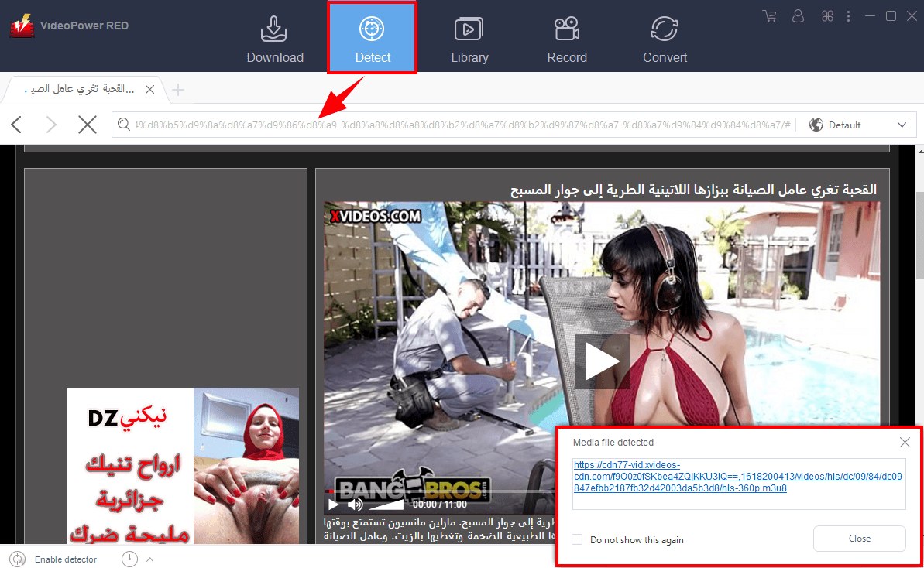Click the command-symbol icon in title bar
The image size is (924, 568).
point(827,16)
